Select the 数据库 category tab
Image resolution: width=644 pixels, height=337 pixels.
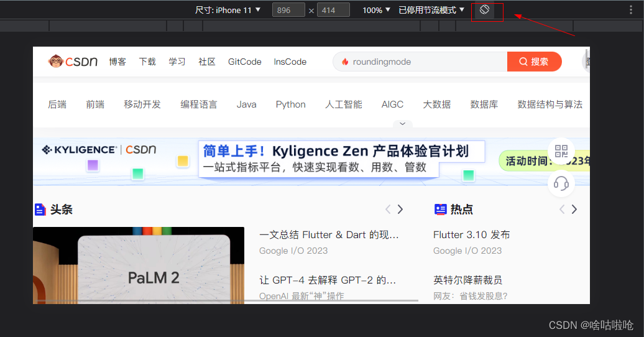[x=484, y=104]
